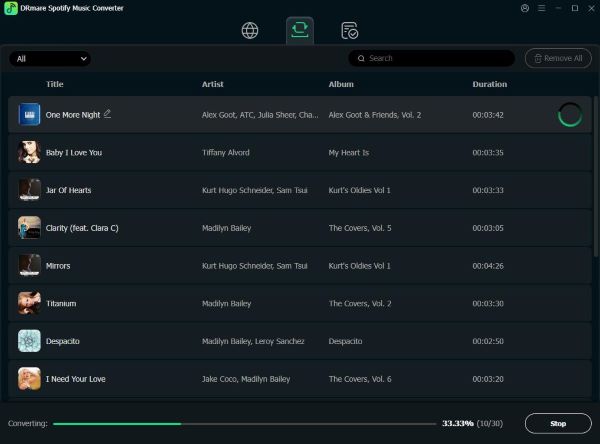Viewport: 600px width, 444px height.
Task: Select the One More Night title
Action: [x=73, y=115]
